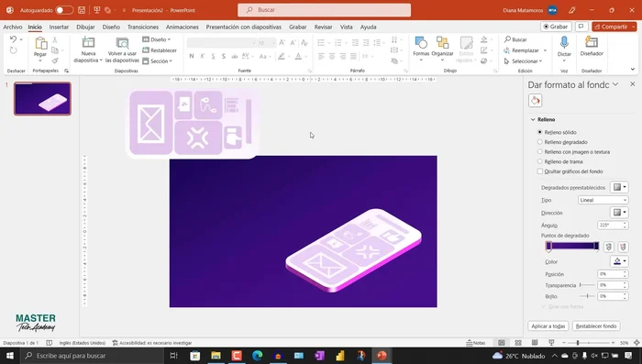Adjust the Transparencia slider
642x364 pixels.
click(x=587, y=285)
